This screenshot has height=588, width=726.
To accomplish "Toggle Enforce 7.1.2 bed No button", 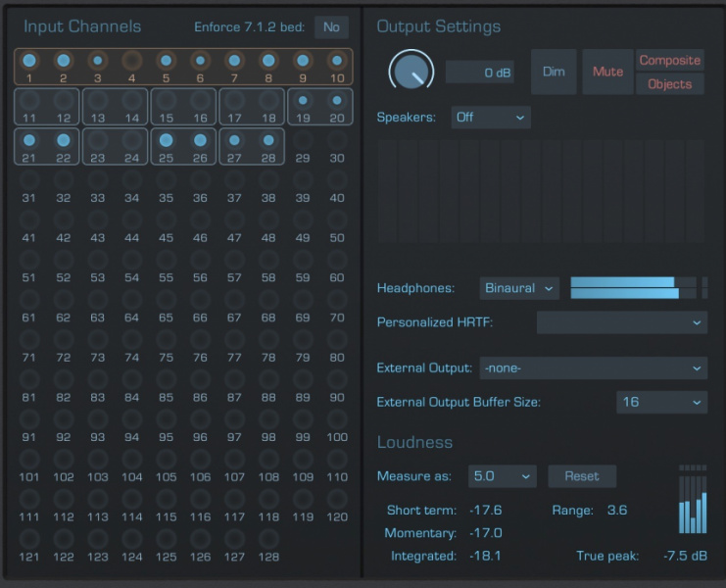I will pyautogui.click(x=331, y=27).
